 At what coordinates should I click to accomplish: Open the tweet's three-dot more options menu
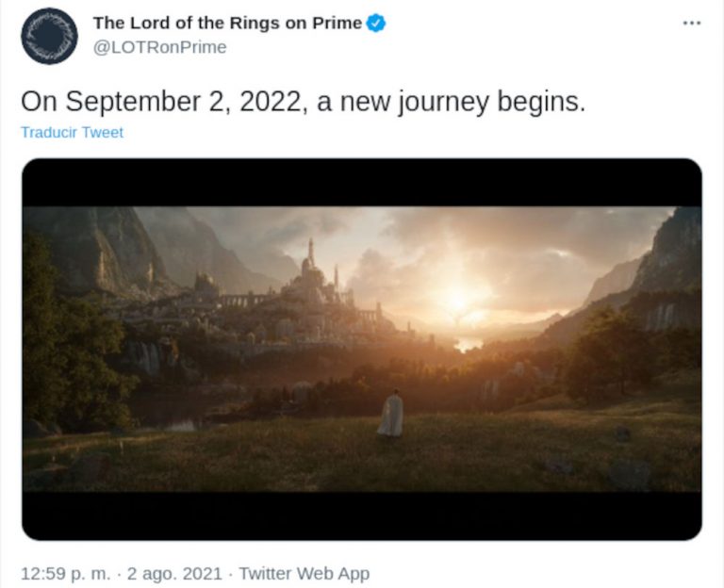(691, 23)
